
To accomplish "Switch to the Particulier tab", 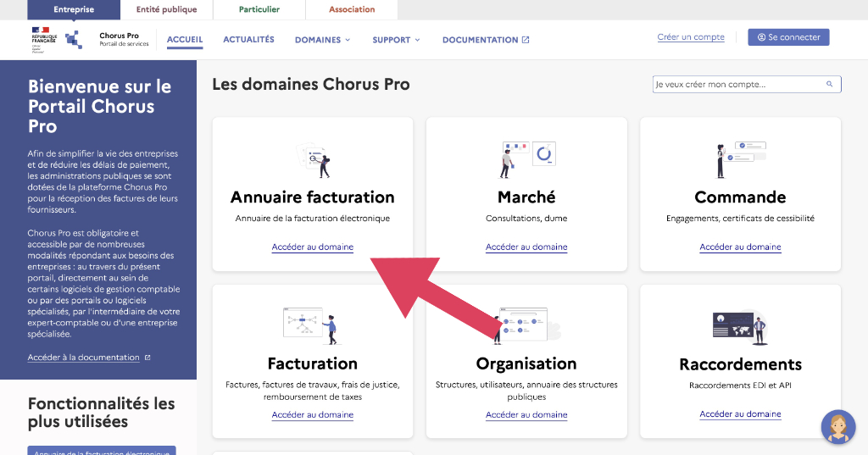I will click(x=259, y=9).
